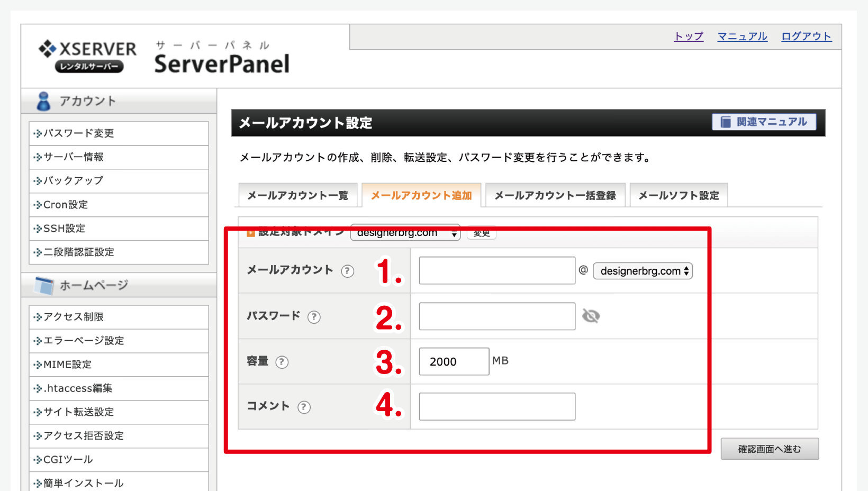The image size is (868, 491).
Task: Click the help icon beside メールアカウント
Action: pyautogui.click(x=347, y=271)
